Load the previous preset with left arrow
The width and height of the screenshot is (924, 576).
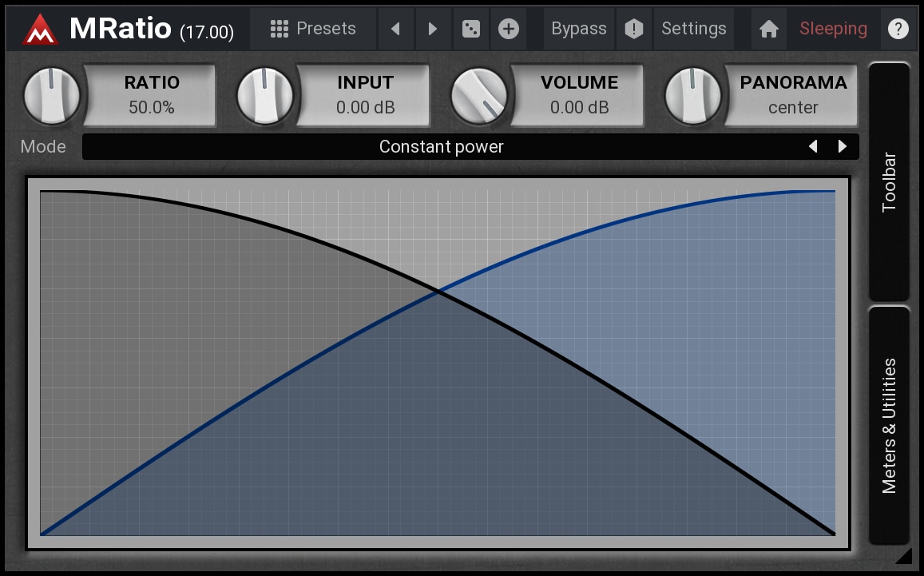(395, 30)
